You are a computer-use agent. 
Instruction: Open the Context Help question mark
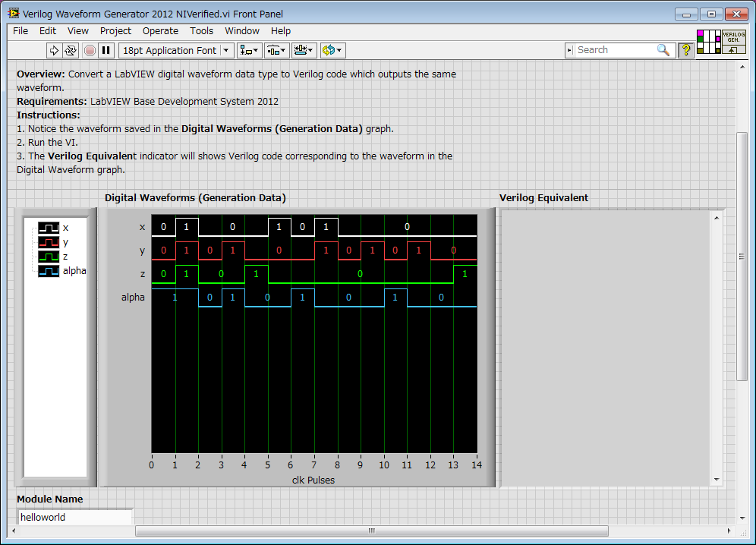click(686, 50)
